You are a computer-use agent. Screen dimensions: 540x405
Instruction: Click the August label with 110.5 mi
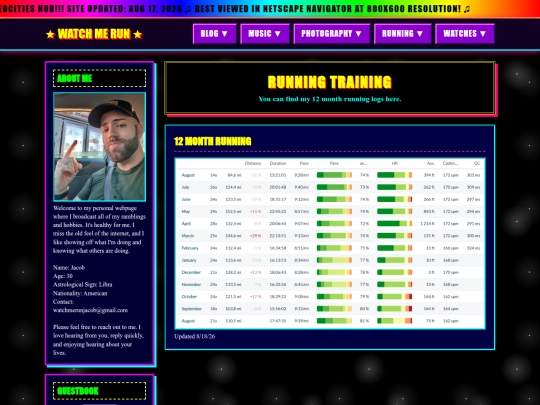point(188,321)
